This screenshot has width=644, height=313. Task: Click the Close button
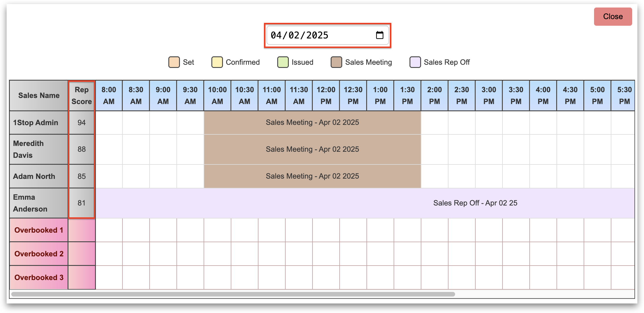pyautogui.click(x=613, y=16)
